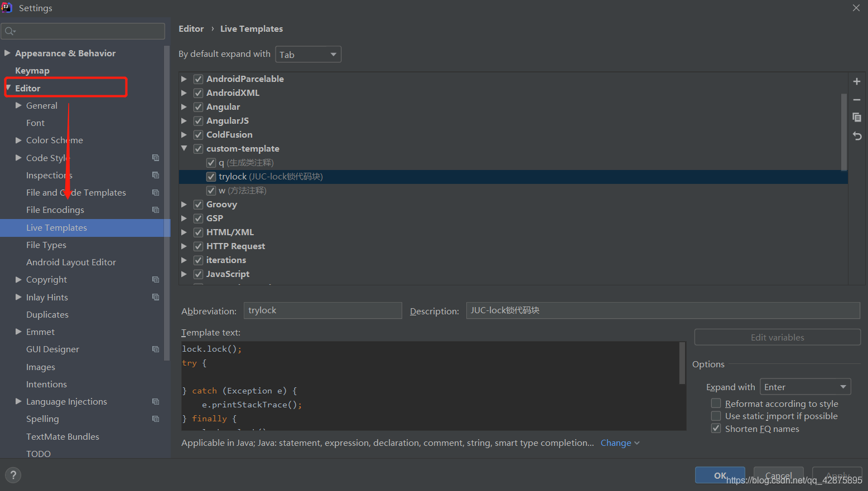This screenshot has width=868, height=491.
Task: Enable Reformat according to style
Action: pyautogui.click(x=716, y=404)
